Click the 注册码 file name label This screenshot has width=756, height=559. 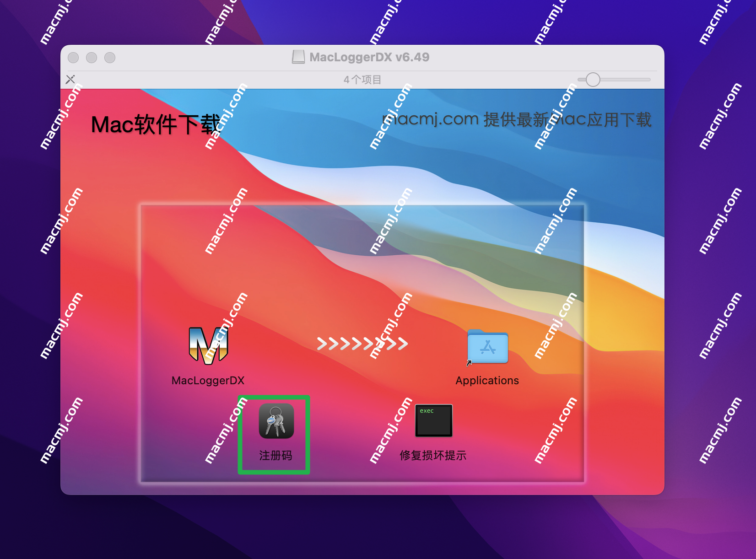[x=275, y=456]
